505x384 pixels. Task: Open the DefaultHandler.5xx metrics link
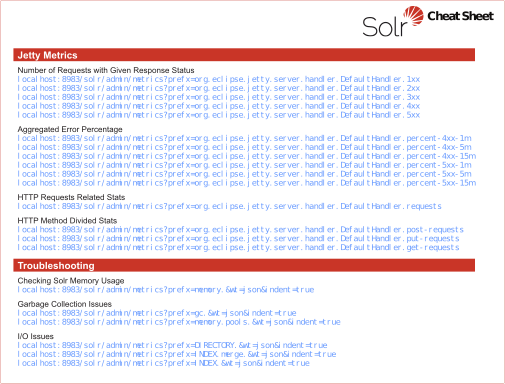(x=219, y=115)
